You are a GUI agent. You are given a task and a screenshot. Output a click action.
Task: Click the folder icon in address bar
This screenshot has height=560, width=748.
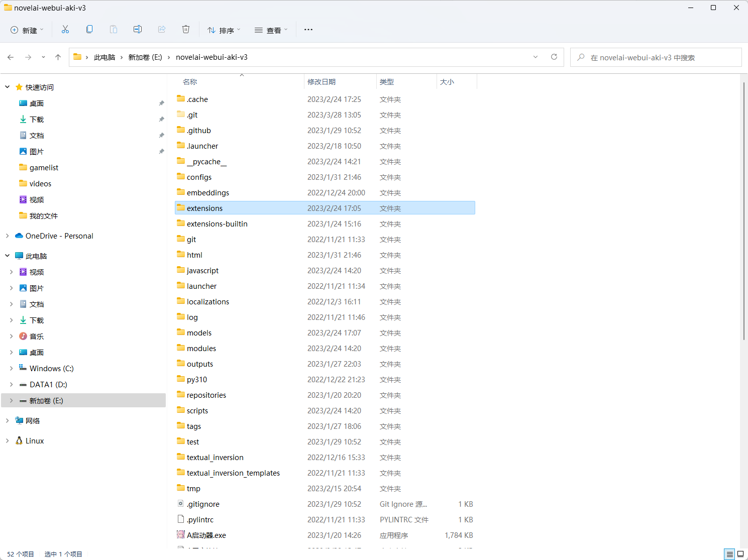tap(77, 57)
